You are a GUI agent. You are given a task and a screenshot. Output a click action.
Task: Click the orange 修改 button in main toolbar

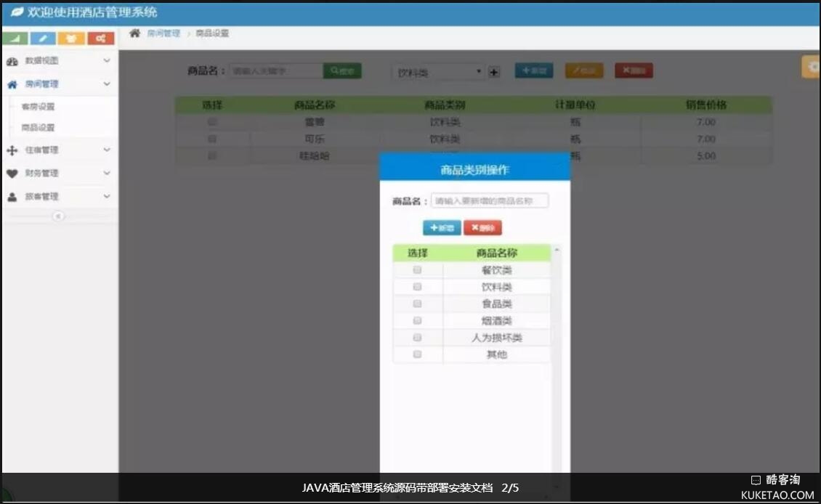pos(584,70)
